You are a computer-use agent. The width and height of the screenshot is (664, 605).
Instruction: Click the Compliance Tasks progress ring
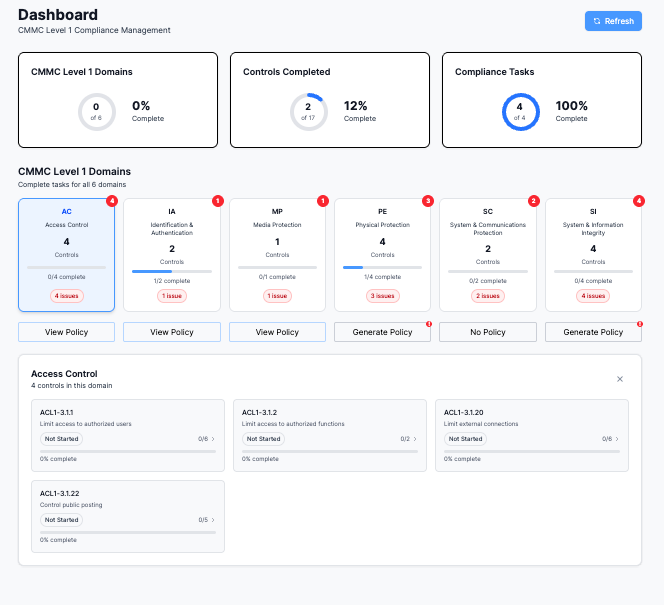(520, 112)
